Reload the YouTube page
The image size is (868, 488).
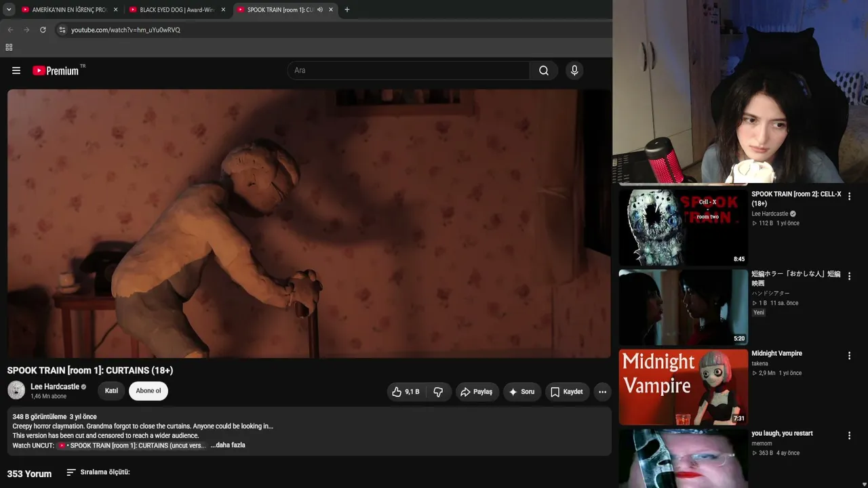pos(43,30)
